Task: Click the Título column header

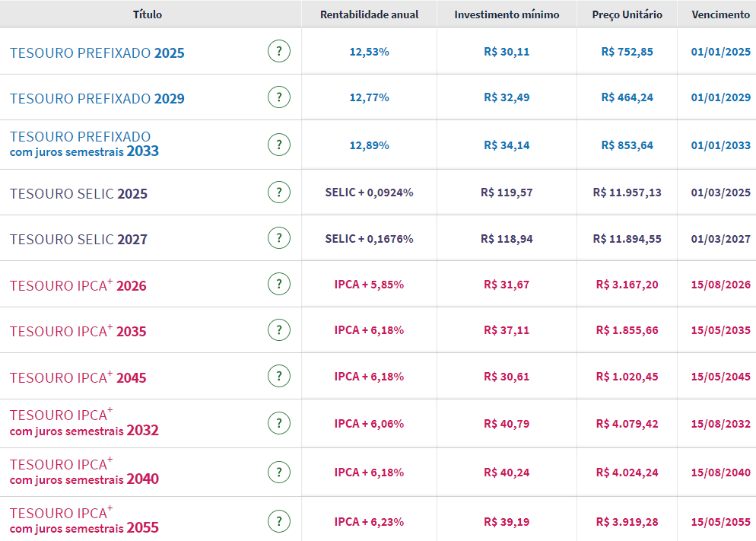Action: pos(148,14)
